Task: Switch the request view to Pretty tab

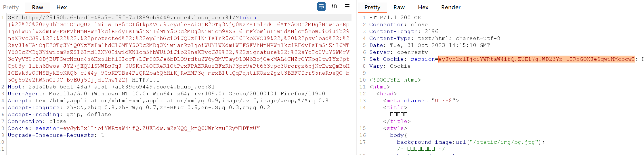Action: pyautogui.click(x=11, y=7)
